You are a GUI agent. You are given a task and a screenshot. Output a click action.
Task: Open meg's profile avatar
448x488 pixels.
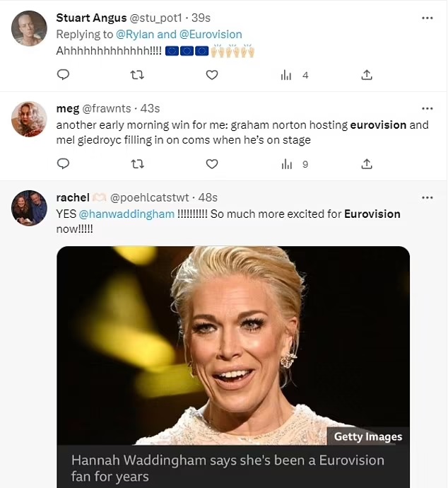[x=29, y=119]
